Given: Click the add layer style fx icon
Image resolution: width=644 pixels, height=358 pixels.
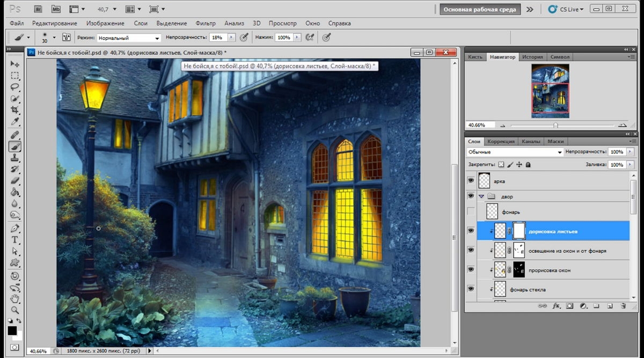Looking at the screenshot, I should [x=557, y=306].
